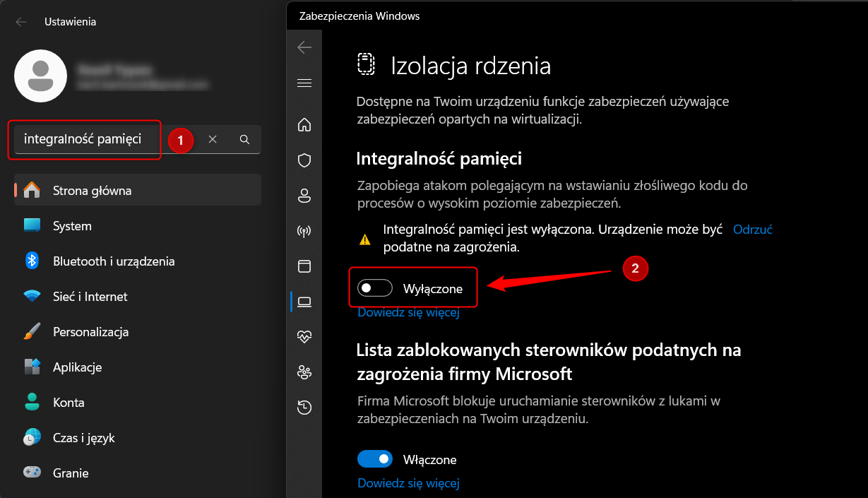
Task: Open Granie category
Action: pyautogui.click(x=138, y=473)
